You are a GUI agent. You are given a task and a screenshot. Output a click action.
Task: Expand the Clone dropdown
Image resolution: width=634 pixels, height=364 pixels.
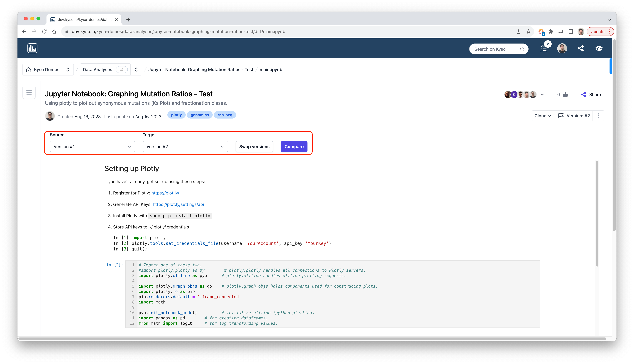tap(543, 116)
